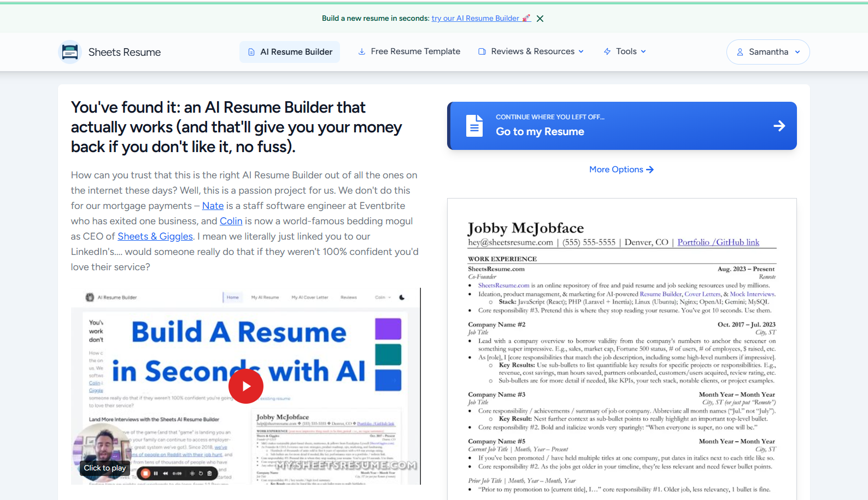Open the Samantha account menu
This screenshot has height=500, width=868.
tap(768, 52)
